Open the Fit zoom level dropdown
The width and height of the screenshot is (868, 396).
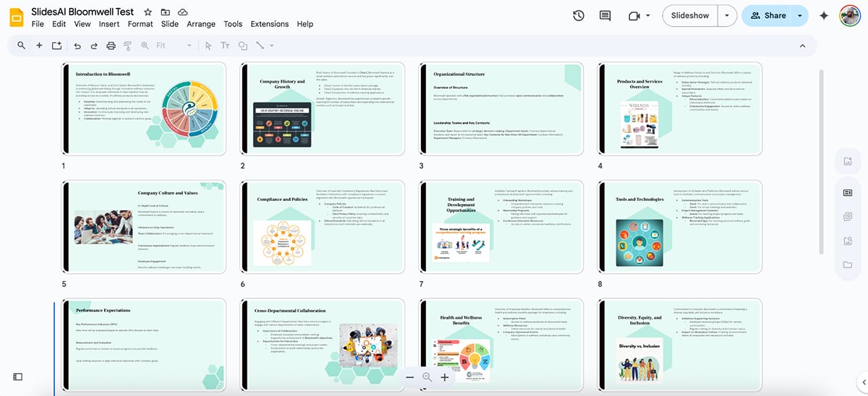(174, 46)
